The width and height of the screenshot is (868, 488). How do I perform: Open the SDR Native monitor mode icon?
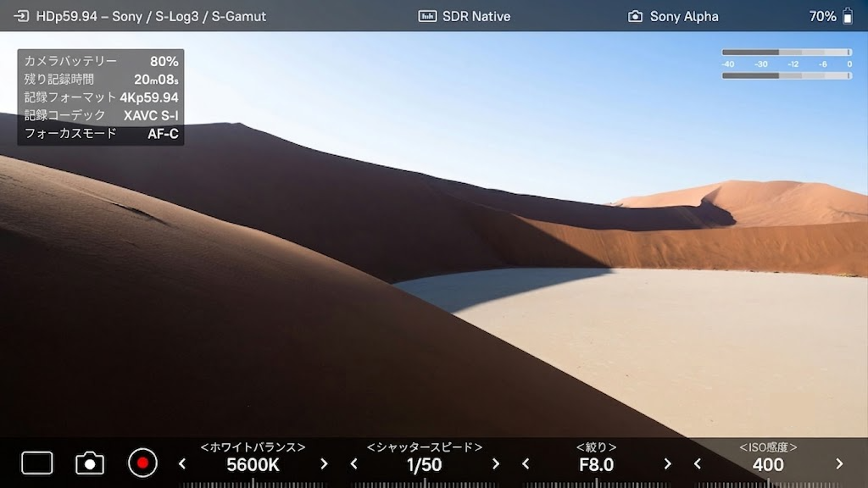tap(427, 16)
